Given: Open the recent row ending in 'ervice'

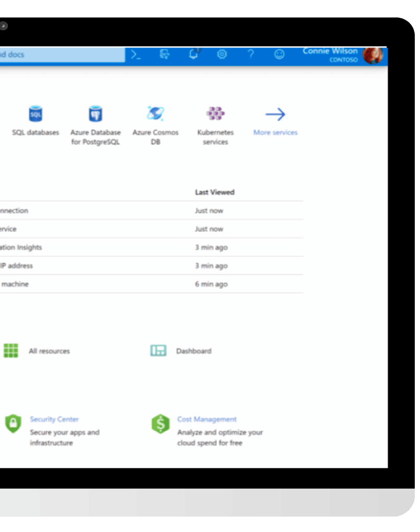Looking at the screenshot, I should click(x=152, y=229).
